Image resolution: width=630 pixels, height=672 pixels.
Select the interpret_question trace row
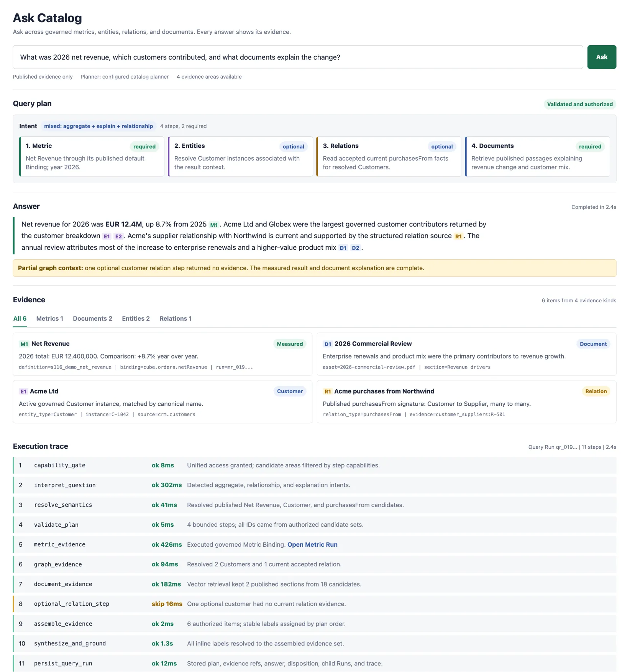pos(315,485)
